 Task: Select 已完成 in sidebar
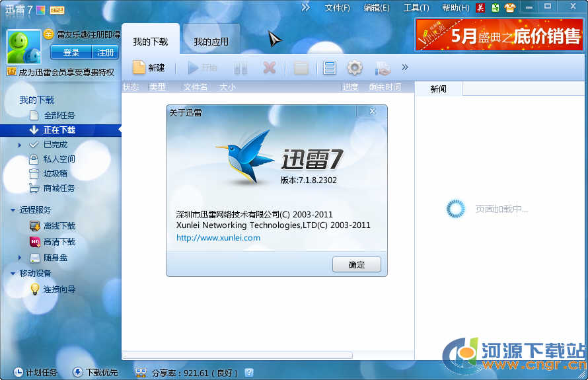point(55,145)
